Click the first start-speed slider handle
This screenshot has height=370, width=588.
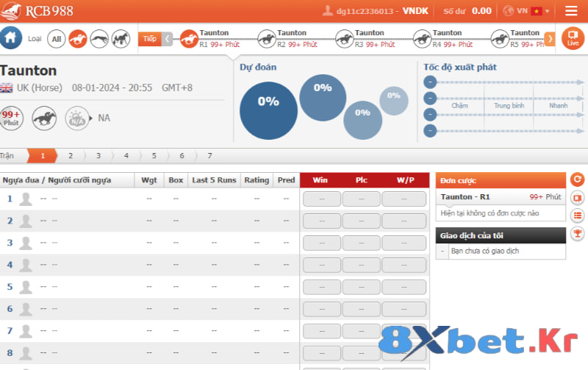(x=429, y=82)
